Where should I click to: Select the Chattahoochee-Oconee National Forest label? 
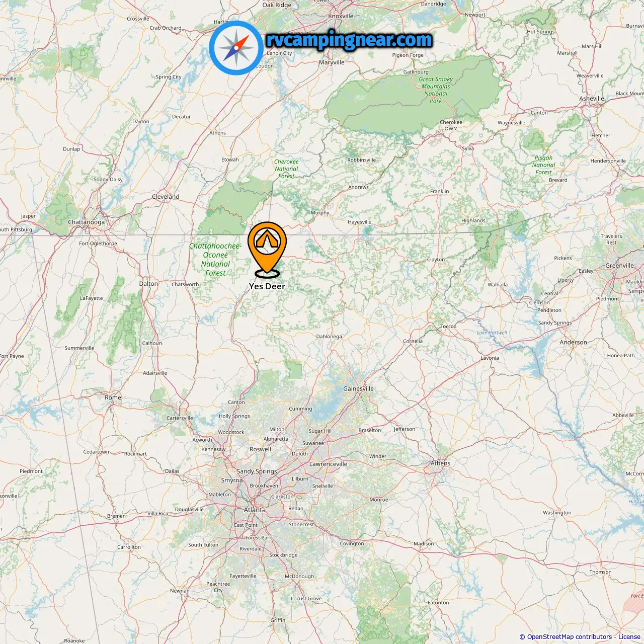pos(215,259)
